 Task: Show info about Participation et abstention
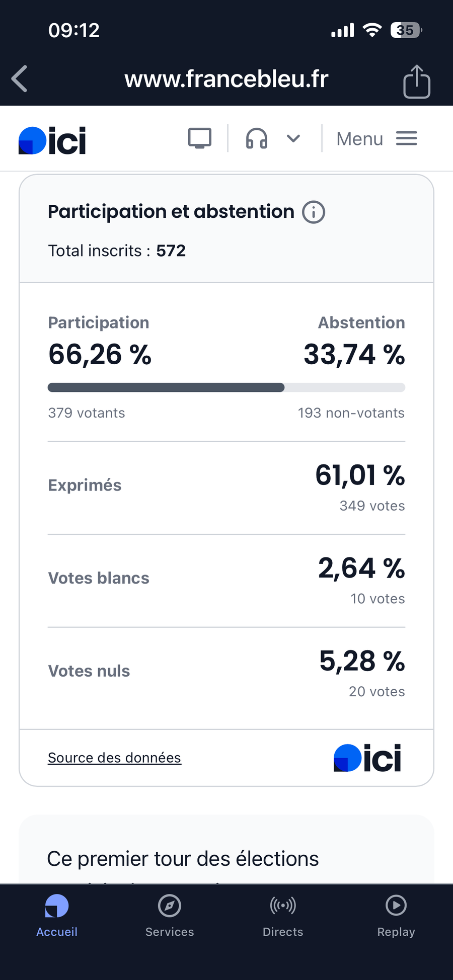313,212
